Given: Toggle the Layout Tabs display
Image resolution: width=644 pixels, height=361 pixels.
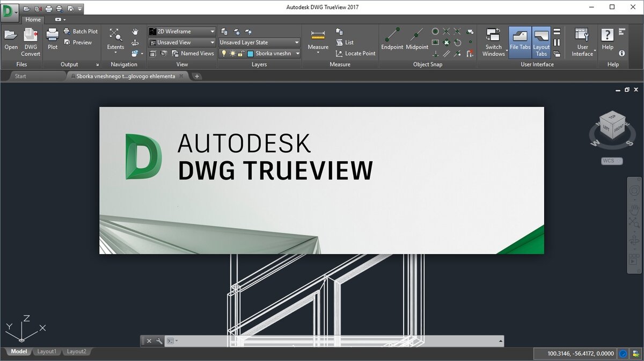Looking at the screenshot, I should tap(541, 42).
